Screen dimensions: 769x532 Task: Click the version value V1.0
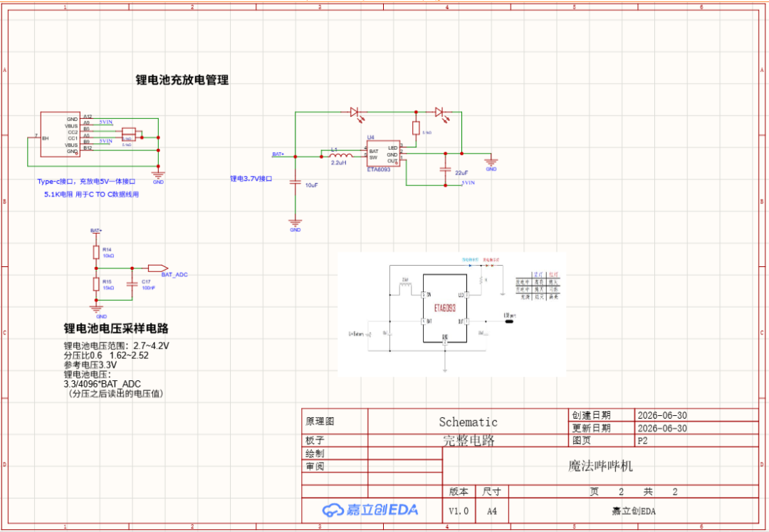[459, 511]
